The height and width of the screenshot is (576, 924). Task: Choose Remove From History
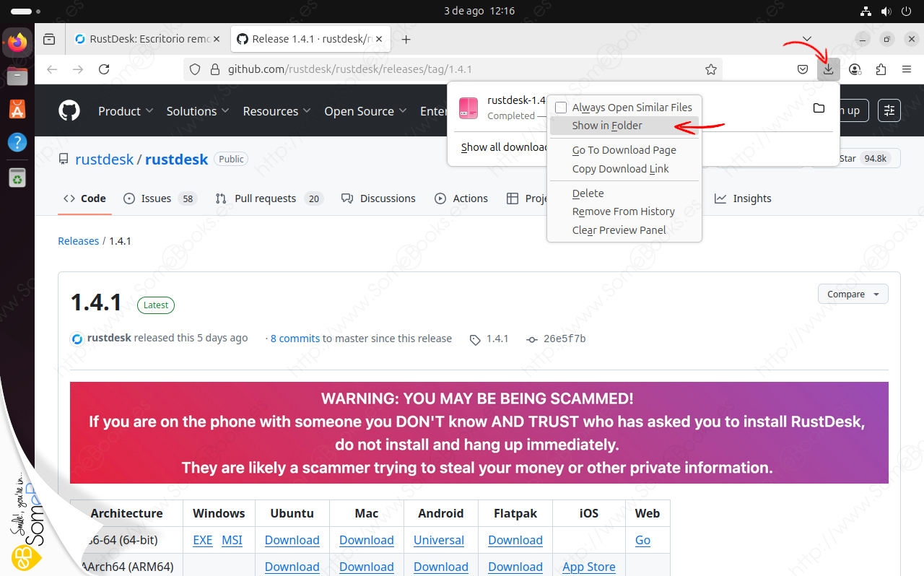tap(624, 211)
